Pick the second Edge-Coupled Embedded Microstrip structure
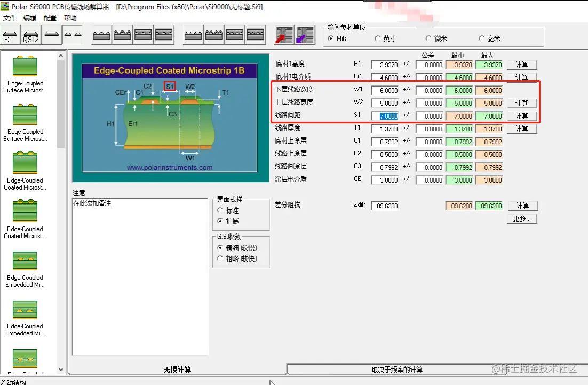588x385 pixels. click(25, 318)
